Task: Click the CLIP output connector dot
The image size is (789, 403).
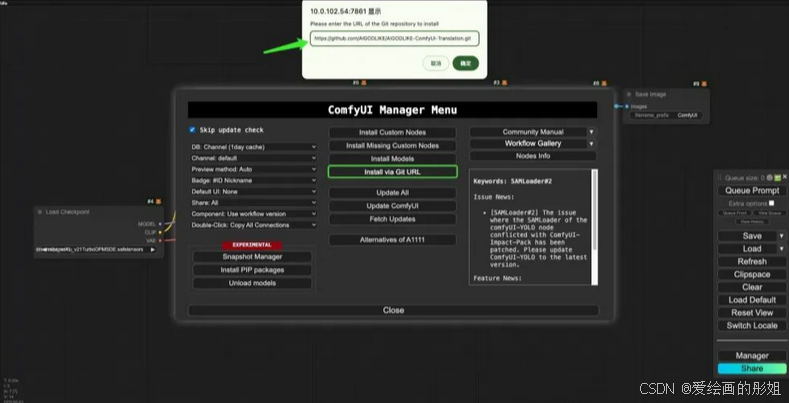Action: coord(160,232)
